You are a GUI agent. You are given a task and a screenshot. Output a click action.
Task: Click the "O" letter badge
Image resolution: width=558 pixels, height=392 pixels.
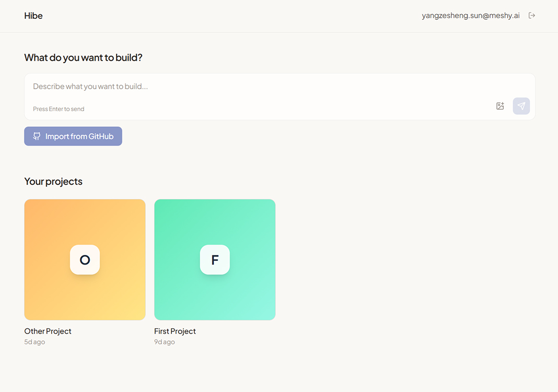pyautogui.click(x=85, y=259)
